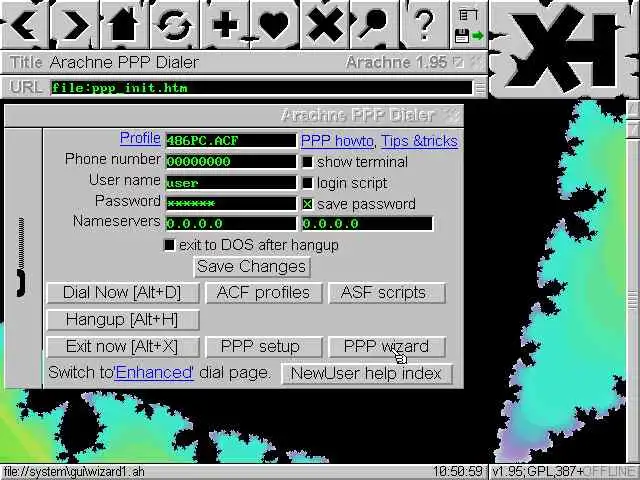Click the clock reading 10:50:59
Viewport: 640px width, 480px height.
coord(458,472)
